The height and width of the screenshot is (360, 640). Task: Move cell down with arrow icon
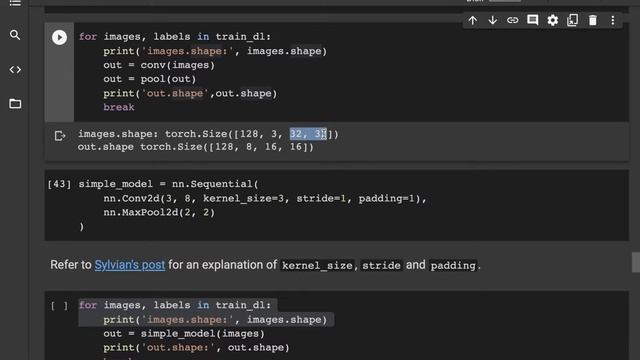(x=493, y=20)
